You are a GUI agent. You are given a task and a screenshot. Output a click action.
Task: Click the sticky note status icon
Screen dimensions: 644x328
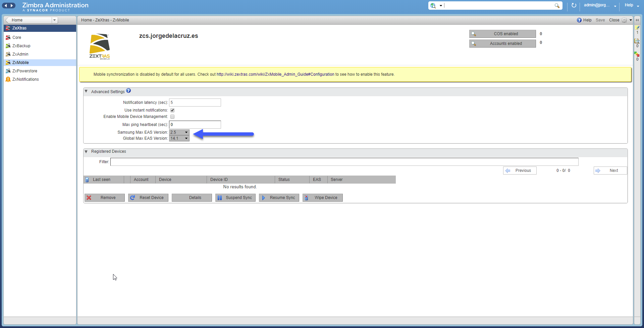point(637,28)
